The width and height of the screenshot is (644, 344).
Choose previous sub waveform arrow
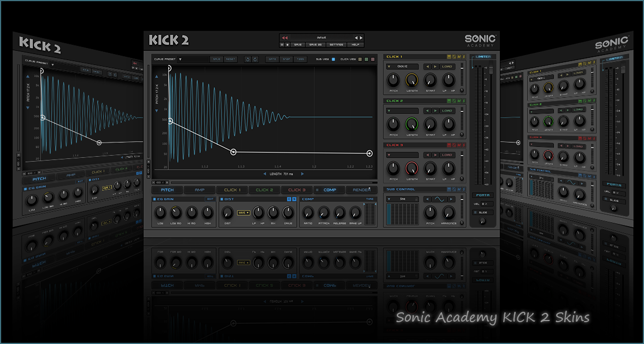(x=427, y=199)
